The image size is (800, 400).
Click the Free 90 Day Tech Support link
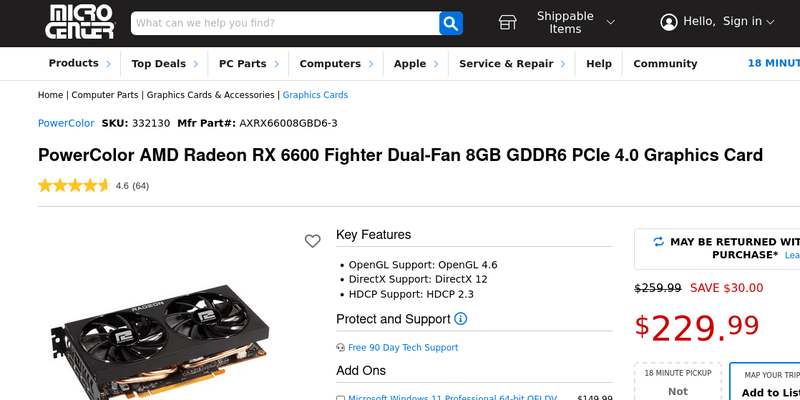click(403, 348)
